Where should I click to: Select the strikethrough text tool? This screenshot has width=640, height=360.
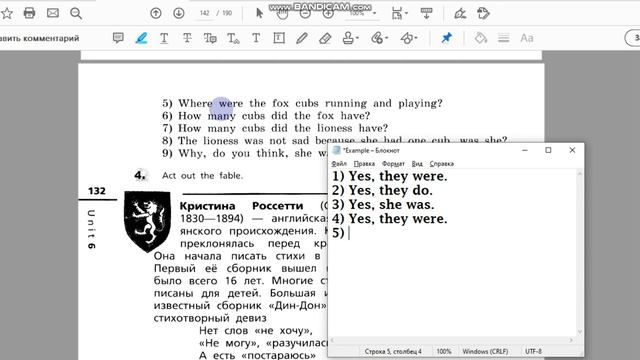click(x=187, y=38)
